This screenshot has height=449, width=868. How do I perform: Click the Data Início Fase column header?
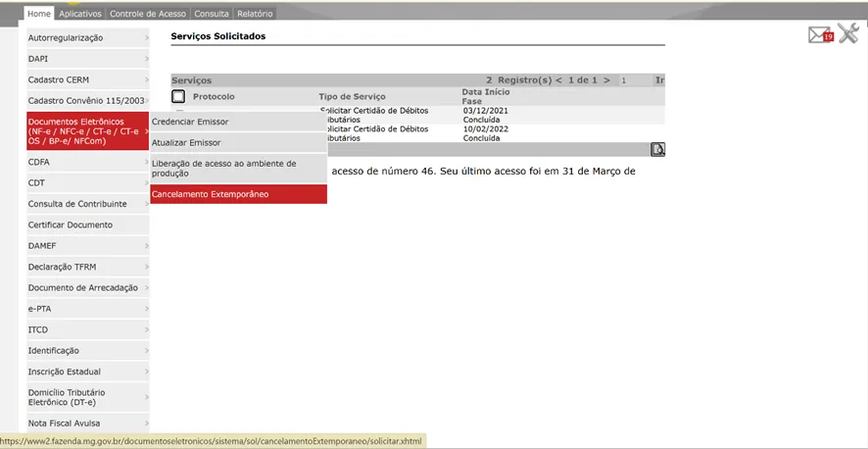[x=486, y=97]
